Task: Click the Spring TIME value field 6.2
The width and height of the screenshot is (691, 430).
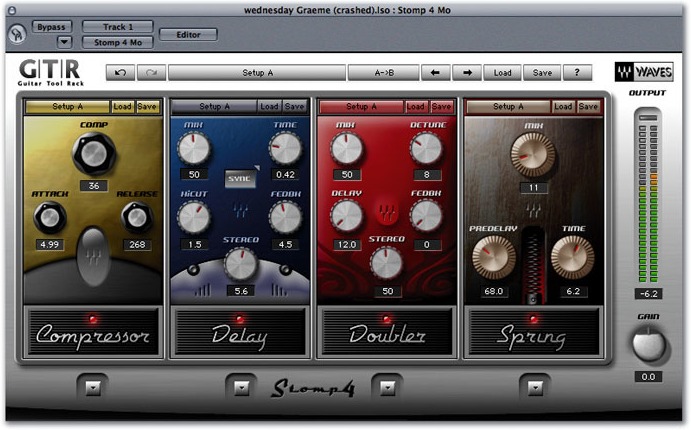Action: [x=573, y=291]
